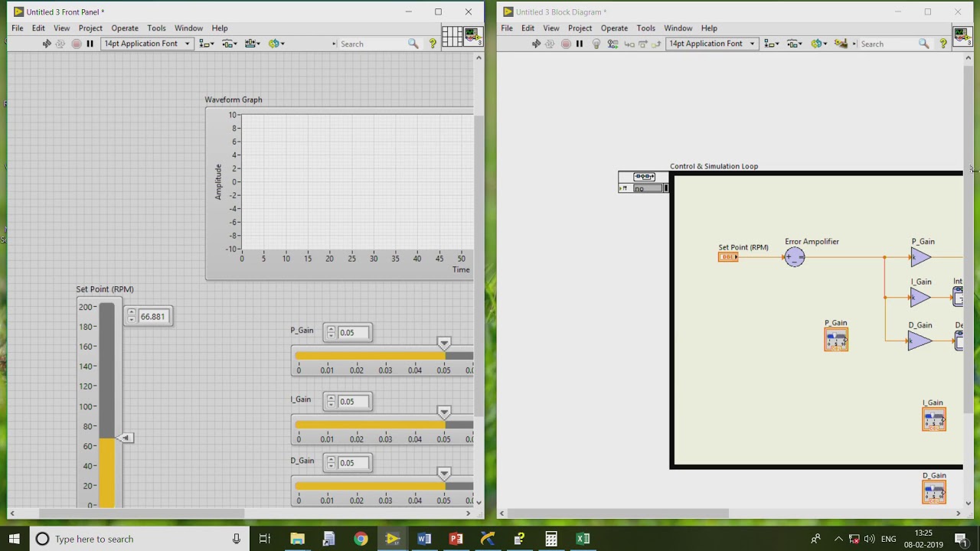Open Context Help in Block Diagram
The height and width of the screenshot is (551, 980).
[x=943, y=44]
